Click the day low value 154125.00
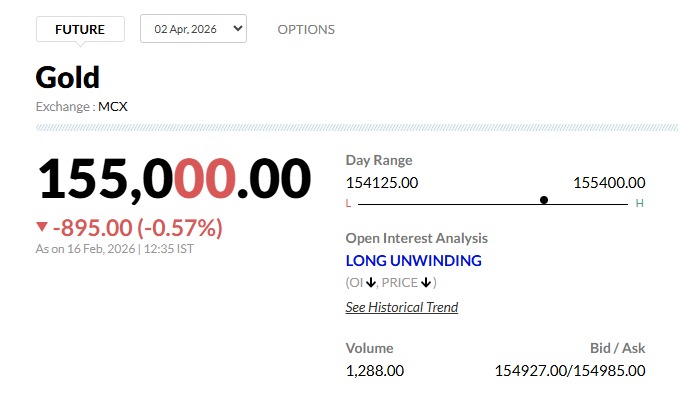The height and width of the screenshot is (409, 678). 381,182
